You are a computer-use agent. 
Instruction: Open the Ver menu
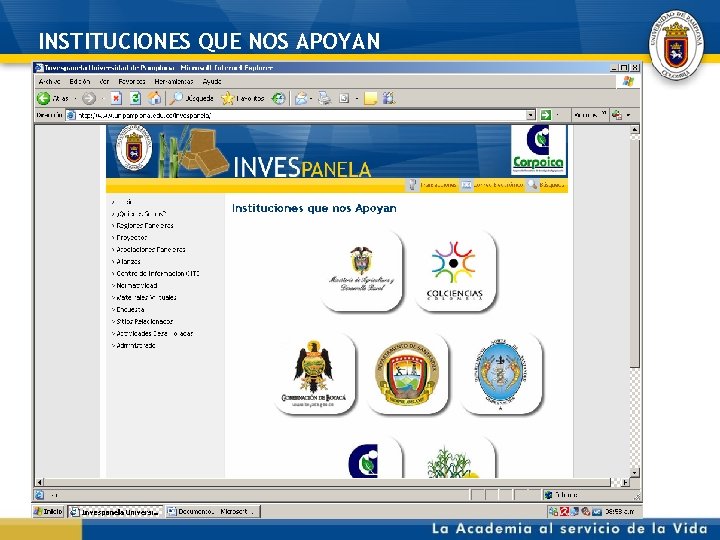pos(104,81)
